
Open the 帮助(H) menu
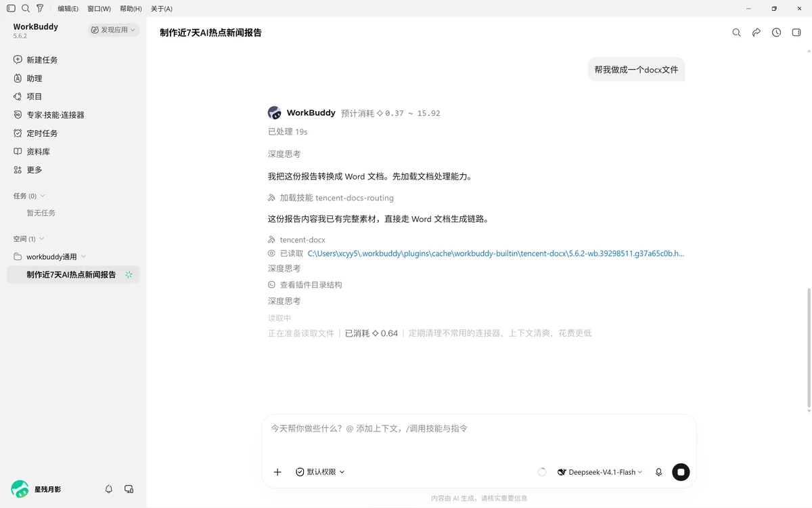pyautogui.click(x=131, y=9)
